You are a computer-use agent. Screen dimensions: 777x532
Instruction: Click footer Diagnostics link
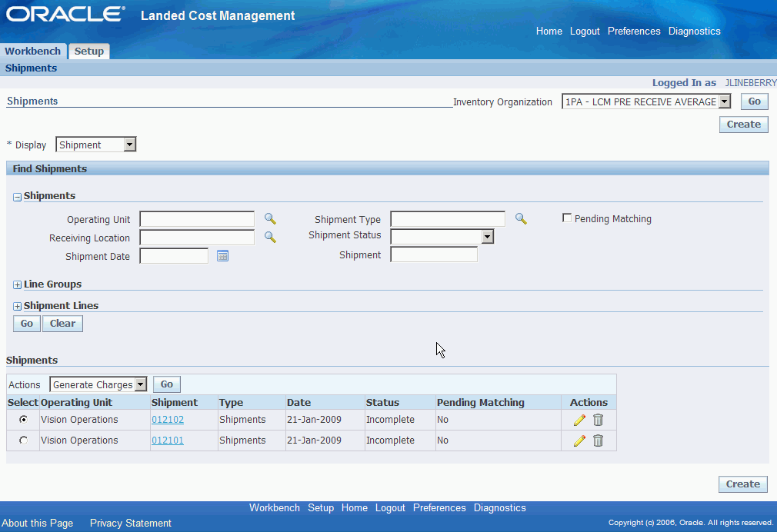499,507
